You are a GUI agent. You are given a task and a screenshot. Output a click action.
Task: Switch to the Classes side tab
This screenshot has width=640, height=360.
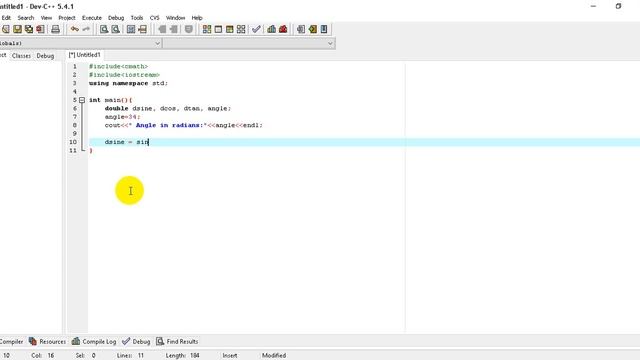21,56
